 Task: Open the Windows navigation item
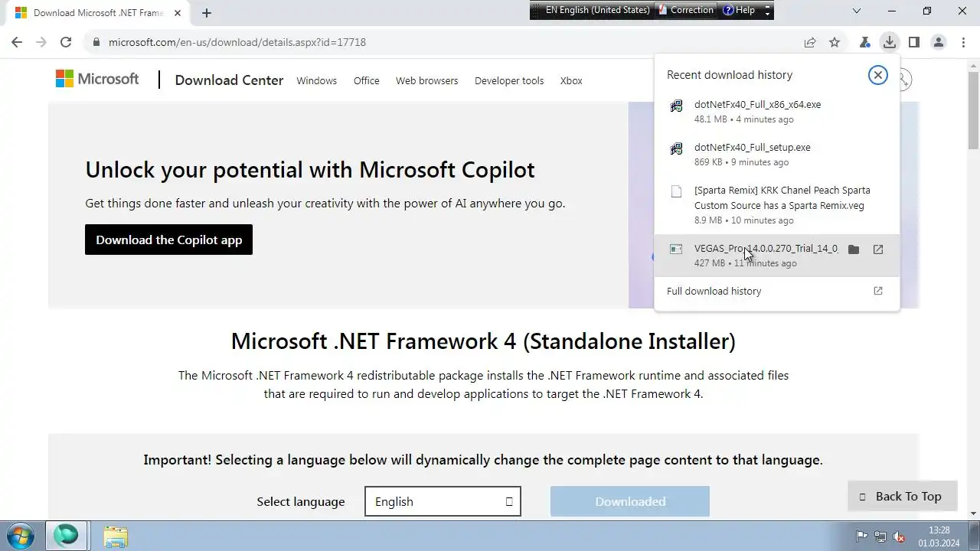pos(316,80)
